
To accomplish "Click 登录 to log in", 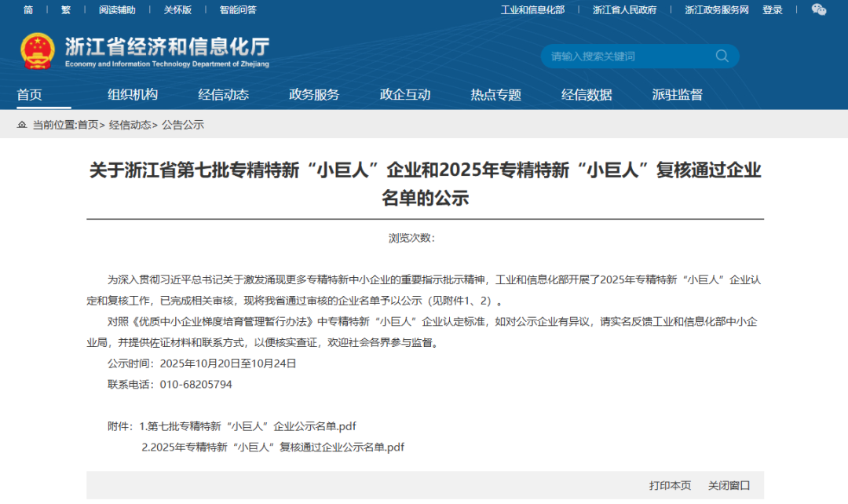I will click(772, 10).
